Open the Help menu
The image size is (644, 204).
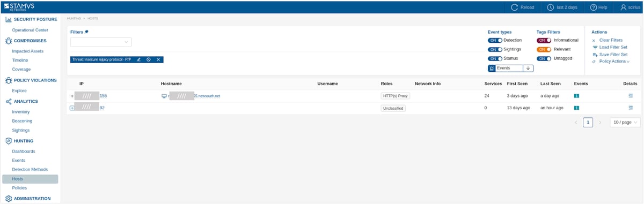click(x=598, y=7)
